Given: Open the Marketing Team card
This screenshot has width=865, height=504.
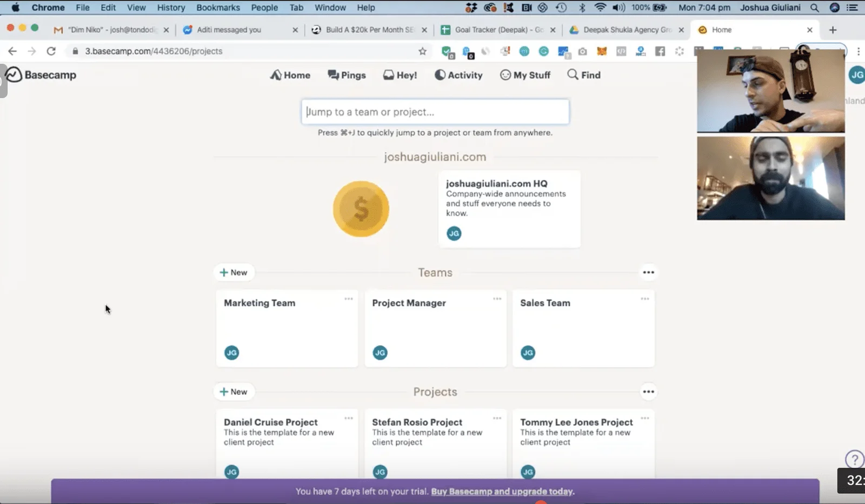Looking at the screenshot, I should click(287, 328).
